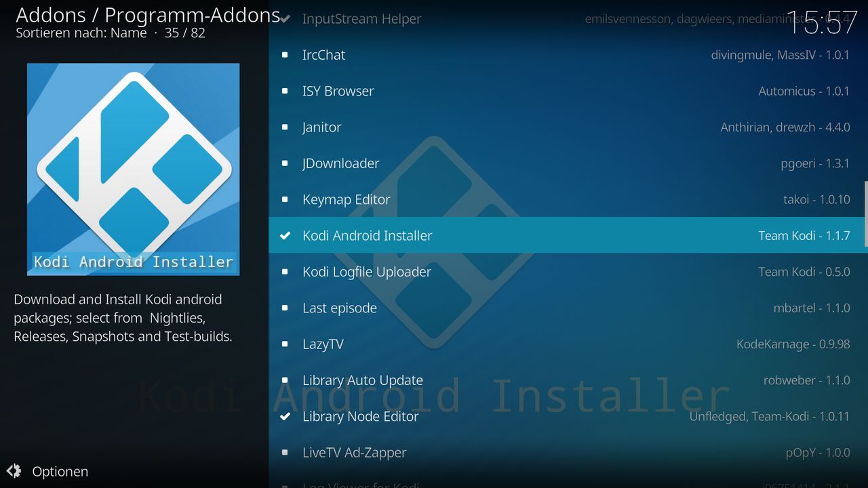
Task: Click the bullet icon next to JDownloader
Action: click(x=285, y=163)
